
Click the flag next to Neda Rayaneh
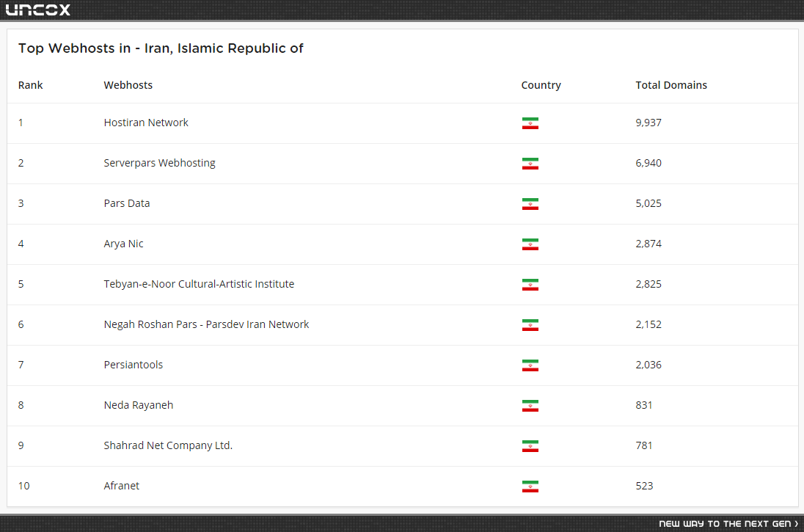click(x=530, y=406)
